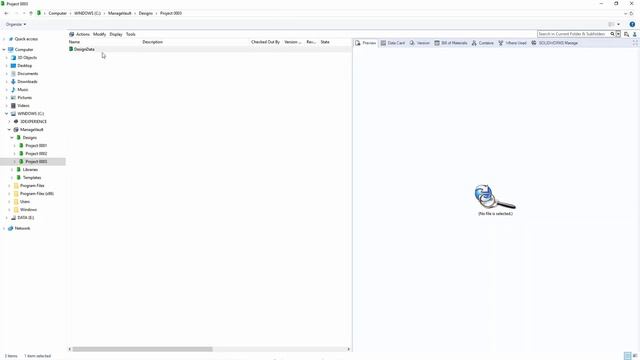
Task: Click ManageVault in the address breadcrumb
Action: point(120,13)
